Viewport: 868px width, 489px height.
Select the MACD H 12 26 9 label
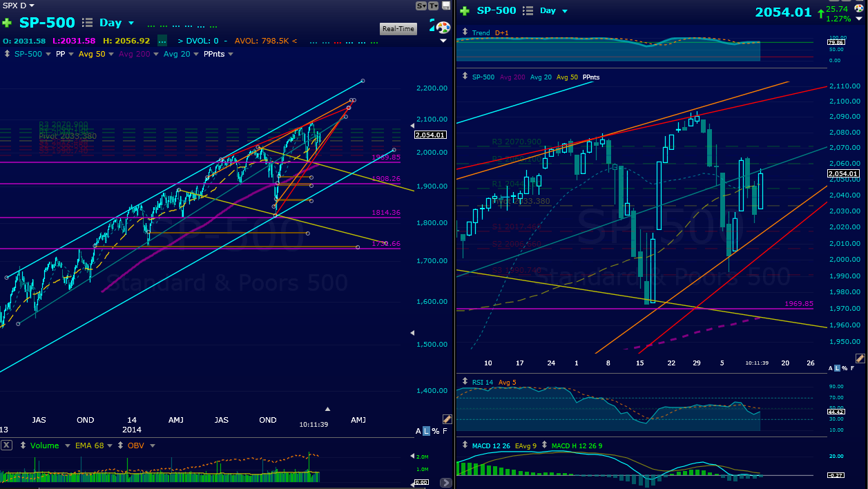(x=577, y=445)
